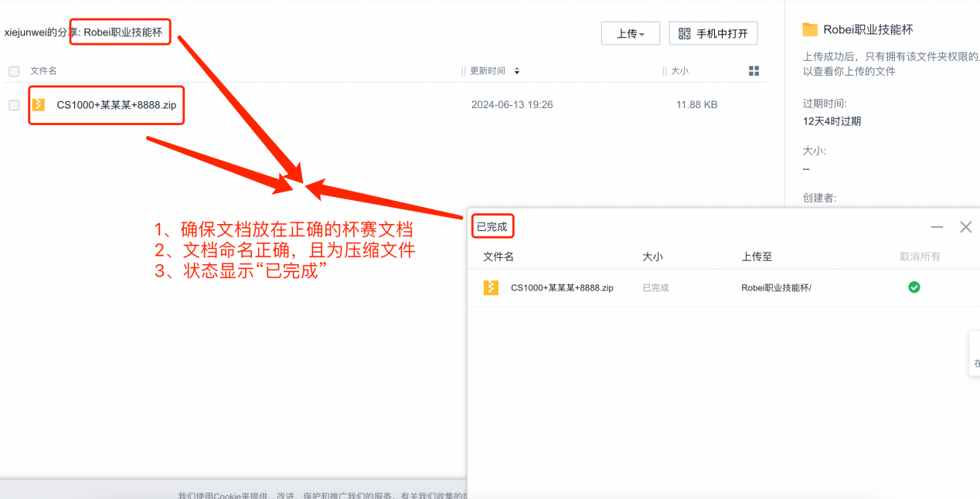
Task: Sort by the 文件名 column header
Action: (43, 71)
